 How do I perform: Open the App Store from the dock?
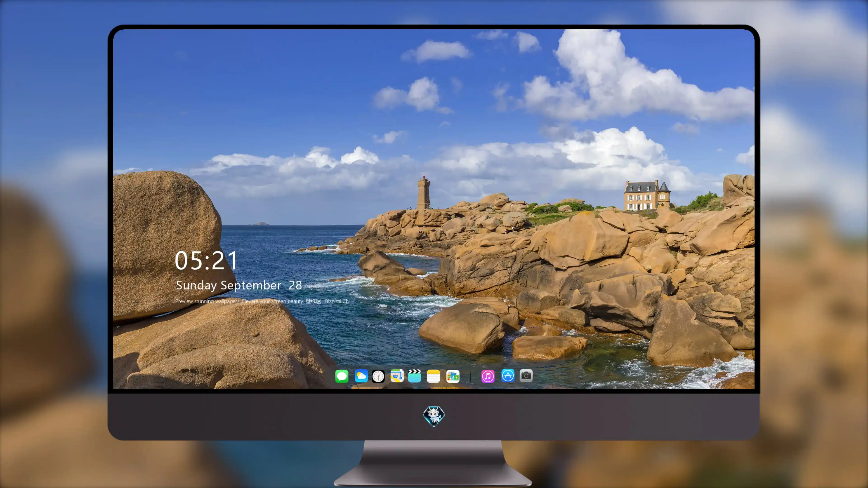508,375
